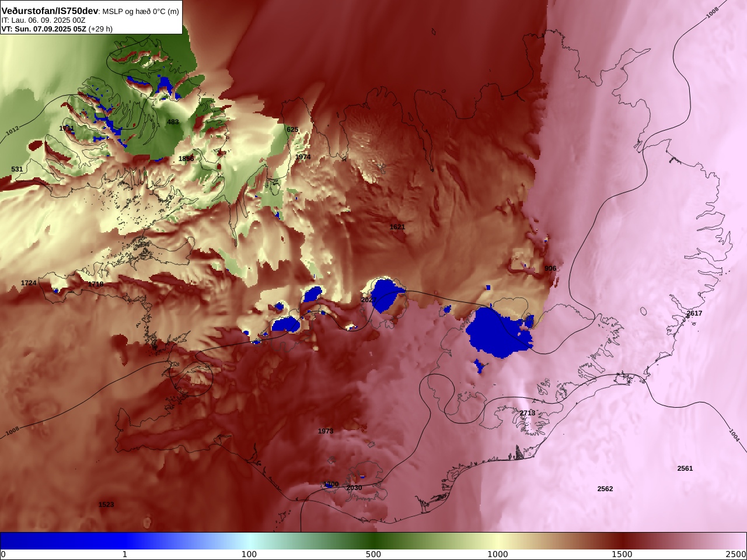
Task: Click the '(+29 h)' forecast offset
Action: (100, 29)
